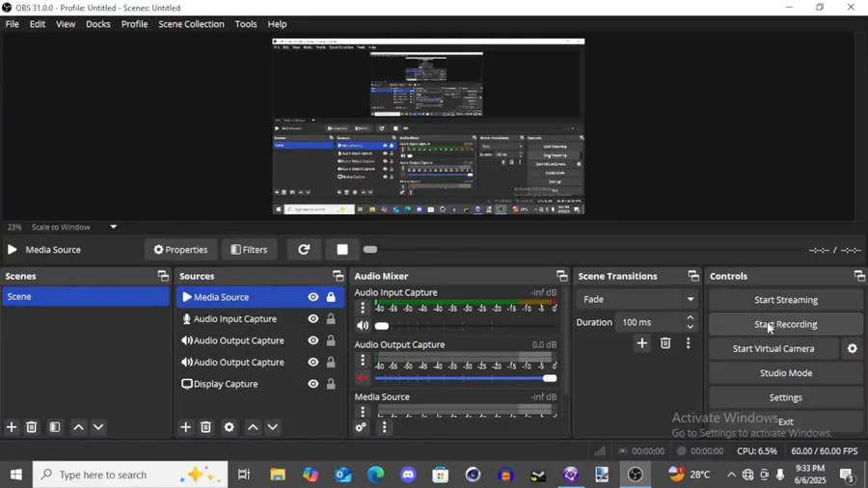Viewport: 868px width, 488px height.
Task: Remove selected source with trash icon
Action: [206, 427]
